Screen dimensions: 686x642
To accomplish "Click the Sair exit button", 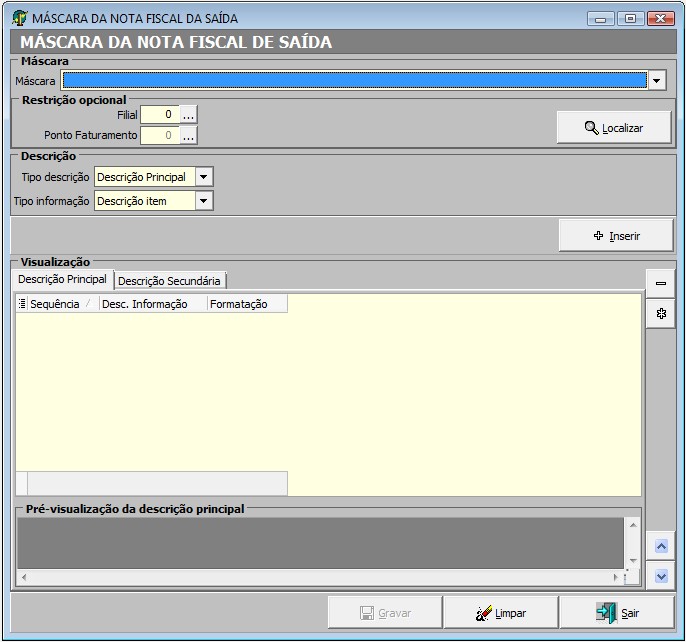I will tap(617, 613).
